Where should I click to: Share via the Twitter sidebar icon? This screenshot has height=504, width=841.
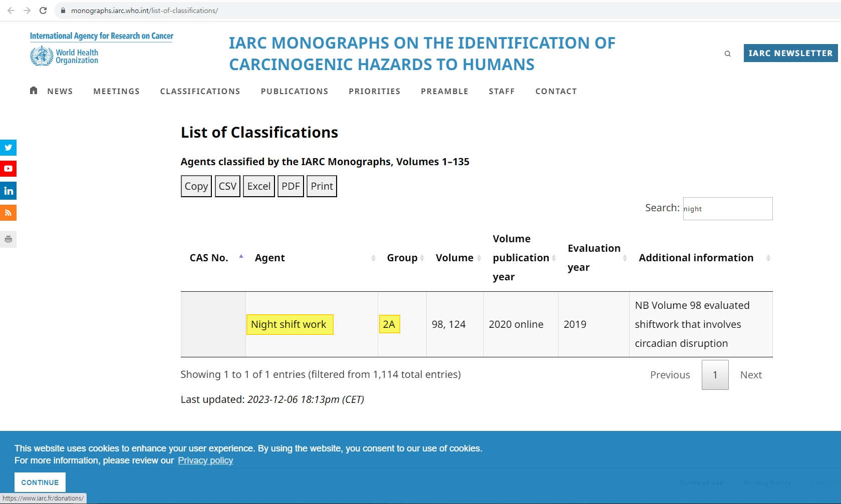click(8, 148)
